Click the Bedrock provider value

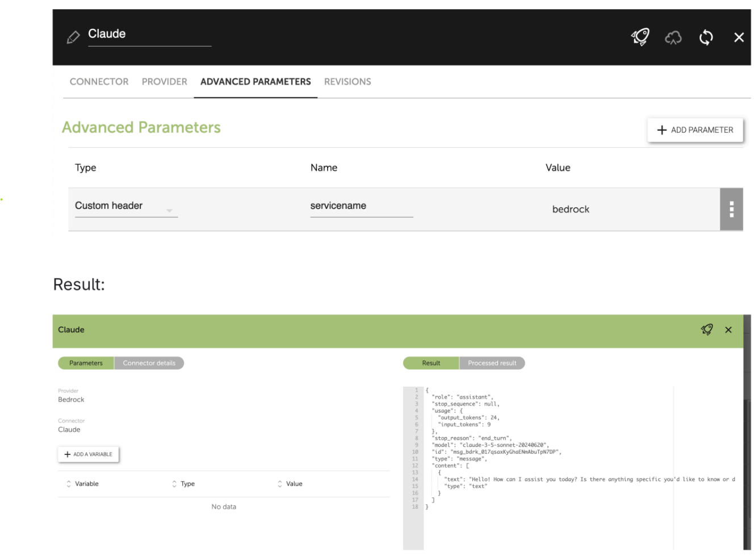[x=71, y=400]
